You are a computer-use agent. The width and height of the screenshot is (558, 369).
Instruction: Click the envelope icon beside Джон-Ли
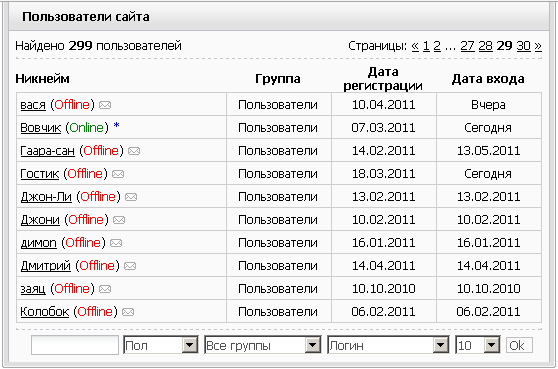tap(131, 197)
